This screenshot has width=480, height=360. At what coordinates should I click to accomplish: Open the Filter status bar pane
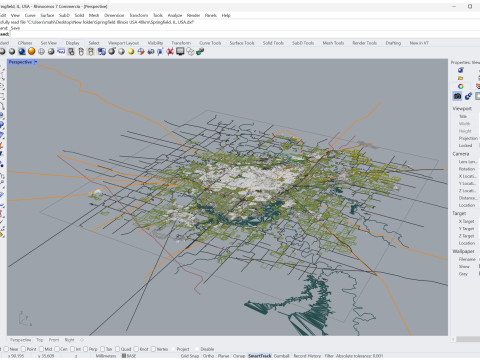329,356
